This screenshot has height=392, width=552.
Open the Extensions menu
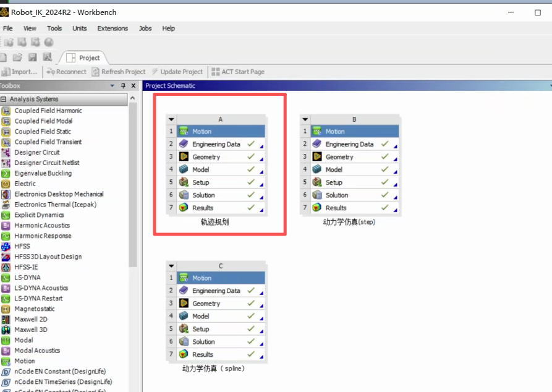(113, 28)
